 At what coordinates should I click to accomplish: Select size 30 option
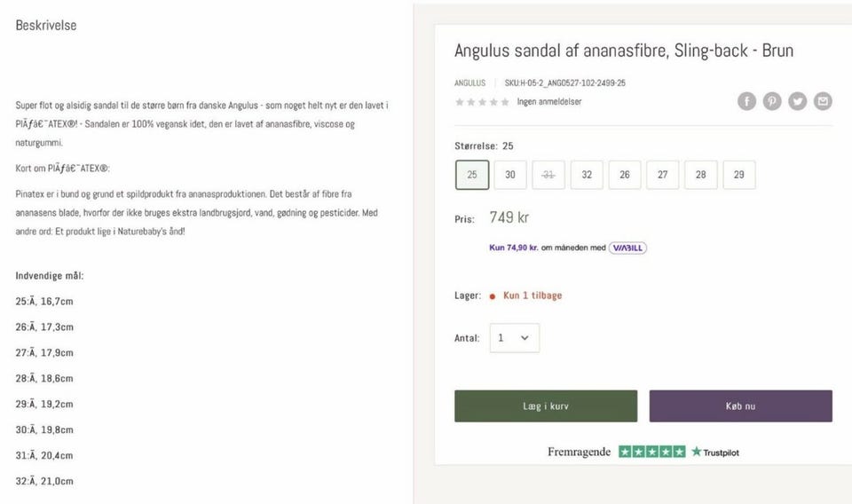click(x=510, y=175)
